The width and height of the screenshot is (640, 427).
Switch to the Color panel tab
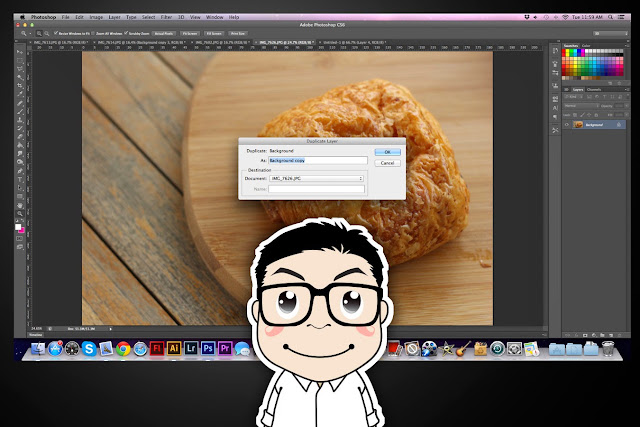586,46
